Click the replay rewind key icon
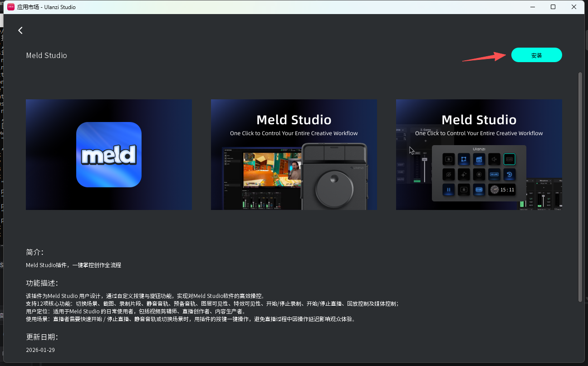 point(510,174)
